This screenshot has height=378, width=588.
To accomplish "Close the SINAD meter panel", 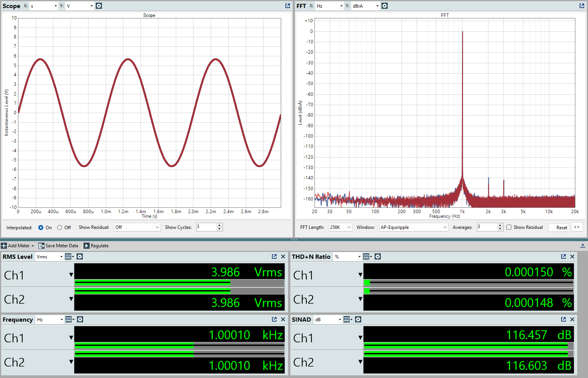I will click(572, 319).
